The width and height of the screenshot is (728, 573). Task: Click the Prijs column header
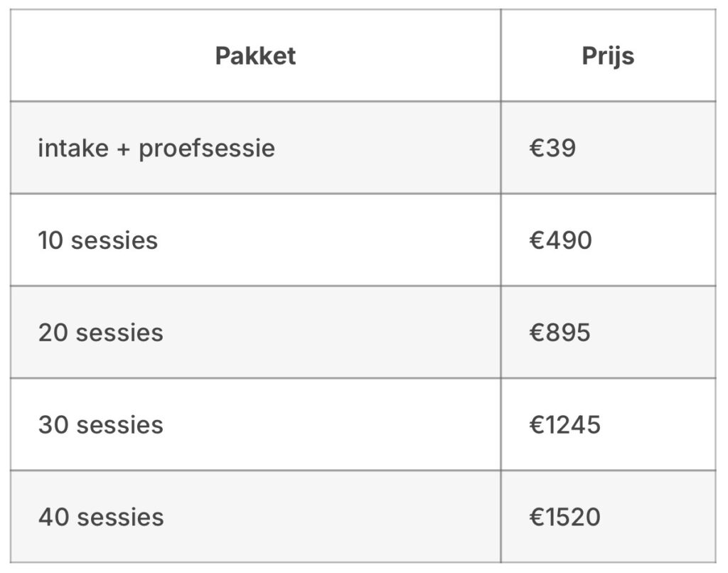[608, 55]
